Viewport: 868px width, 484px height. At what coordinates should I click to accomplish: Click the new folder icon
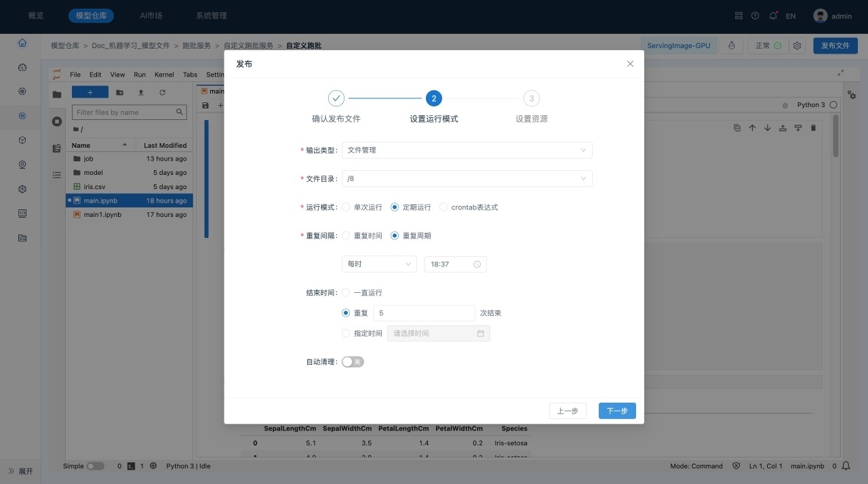pos(120,92)
